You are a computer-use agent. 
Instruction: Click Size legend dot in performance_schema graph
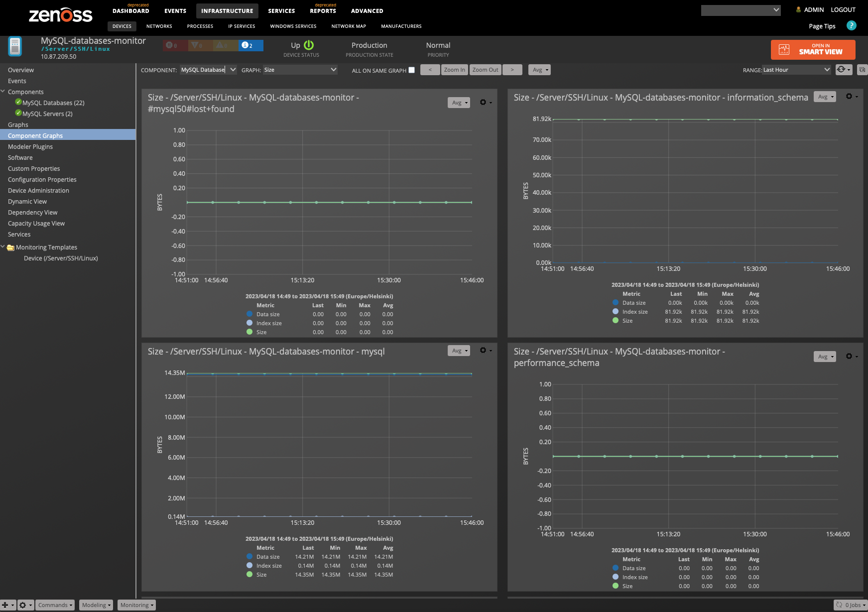pyautogui.click(x=616, y=586)
